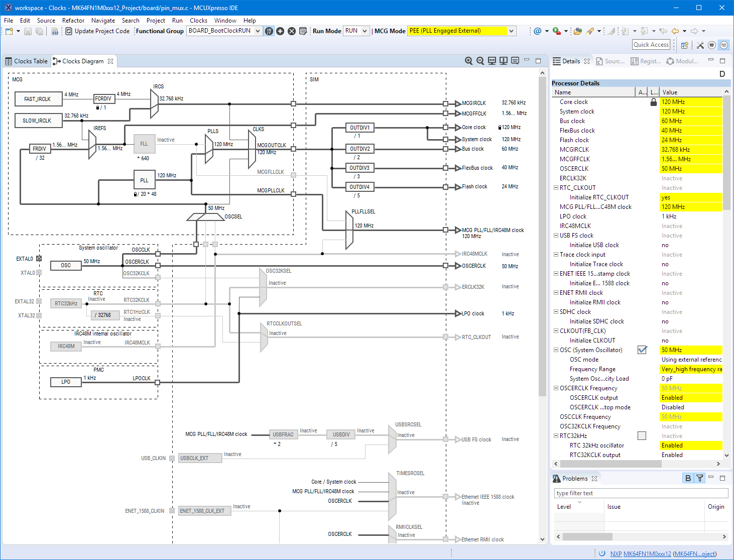Screen dimensions: 734x560
Task: Toggle the EXTAL0 pin checkbox in diagram
Action: [39, 259]
